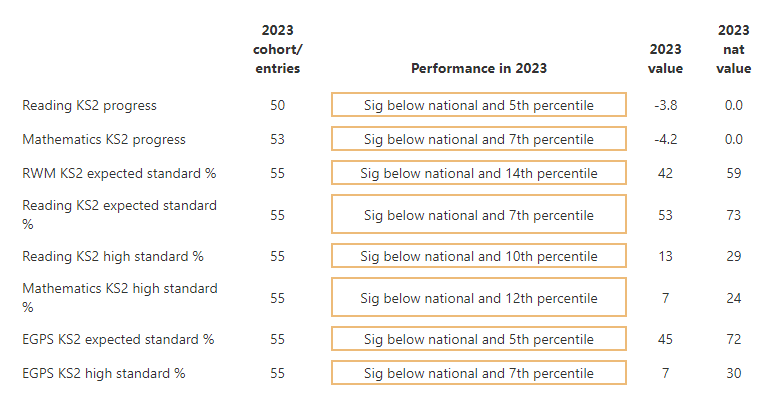Select the Mathematics KS2 high standard % label

click(120, 298)
